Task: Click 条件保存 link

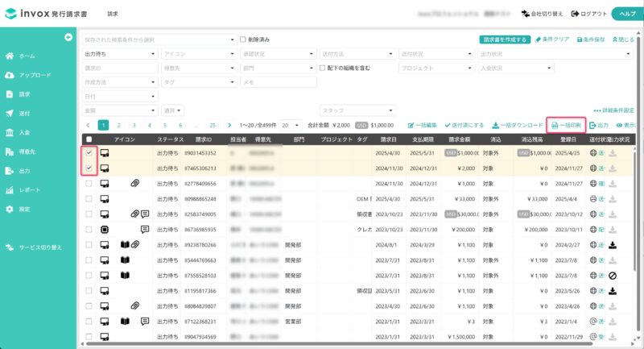Action: click(x=591, y=39)
